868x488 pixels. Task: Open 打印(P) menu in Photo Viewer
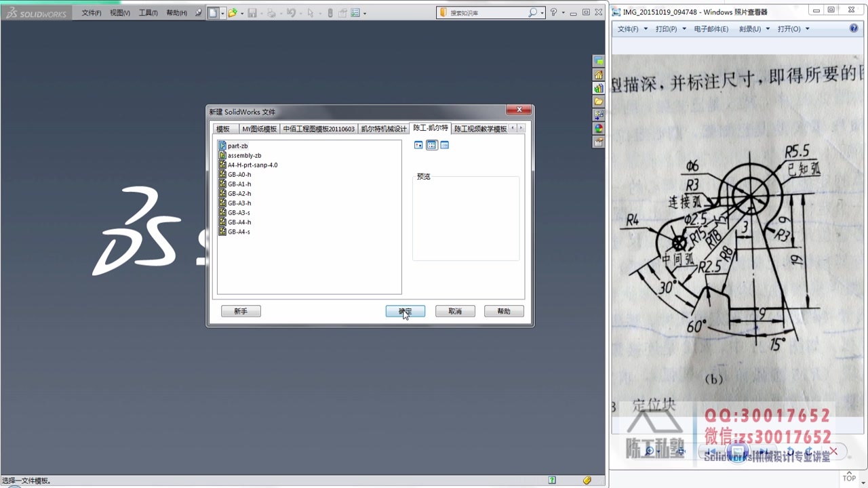pos(671,28)
